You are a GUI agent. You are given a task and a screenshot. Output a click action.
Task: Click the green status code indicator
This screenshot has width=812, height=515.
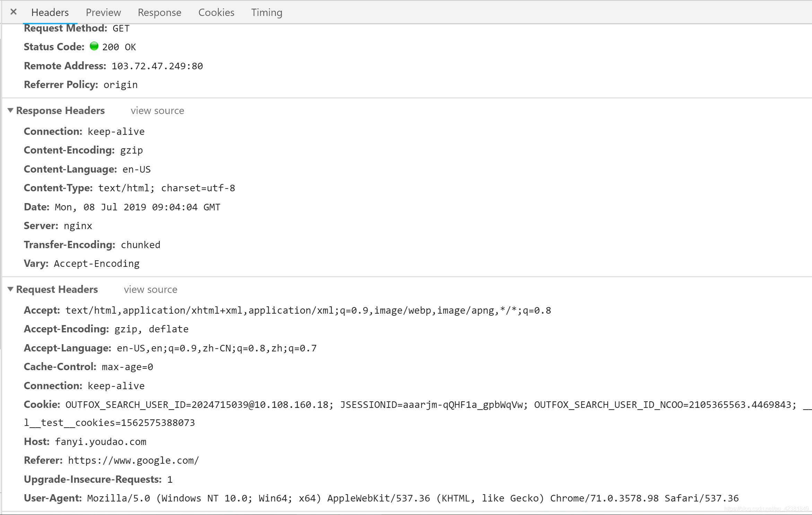tap(94, 46)
